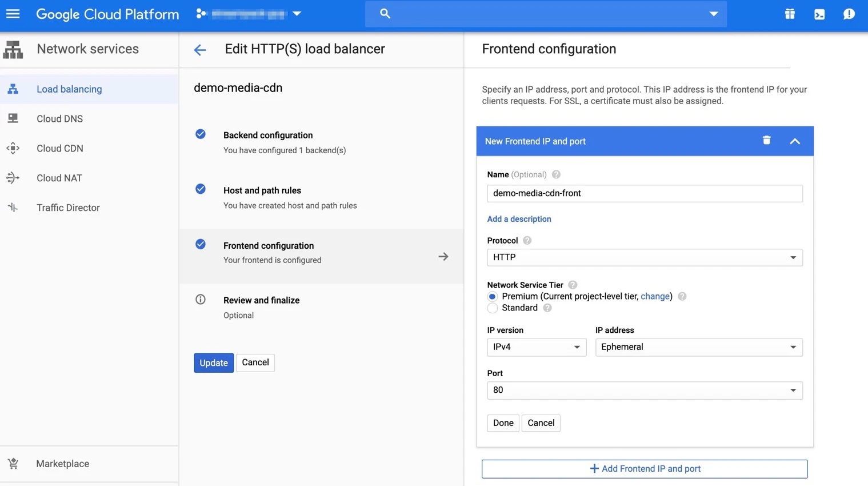Open the Port dropdown

645,390
